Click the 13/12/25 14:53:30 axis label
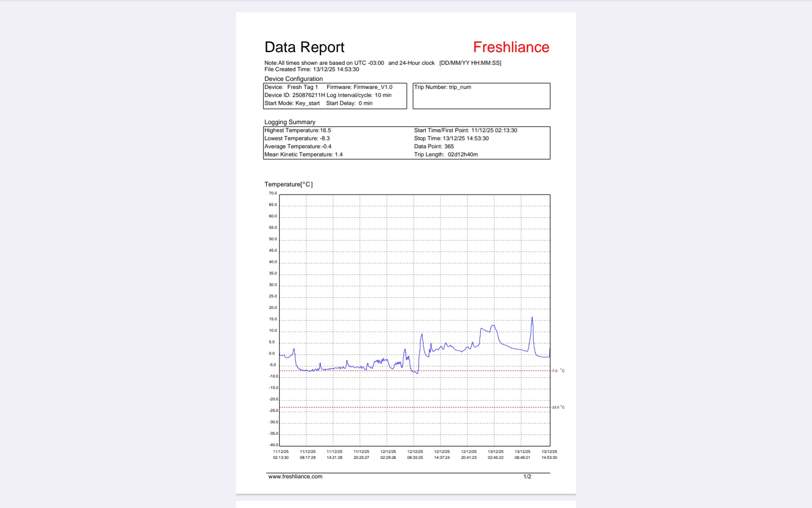The height and width of the screenshot is (508, 812). coord(549,455)
